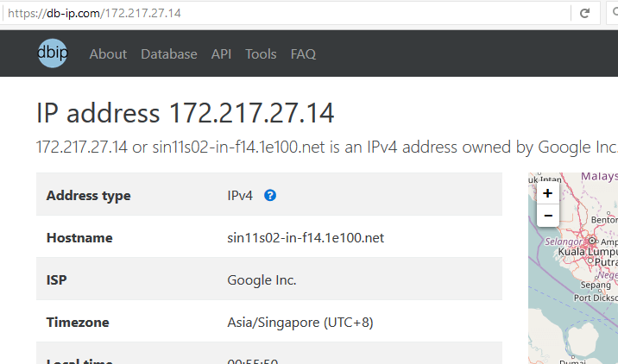This screenshot has height=364, width=618.
Task: Open IPv4 address type help icon
Action: point(270,195)
